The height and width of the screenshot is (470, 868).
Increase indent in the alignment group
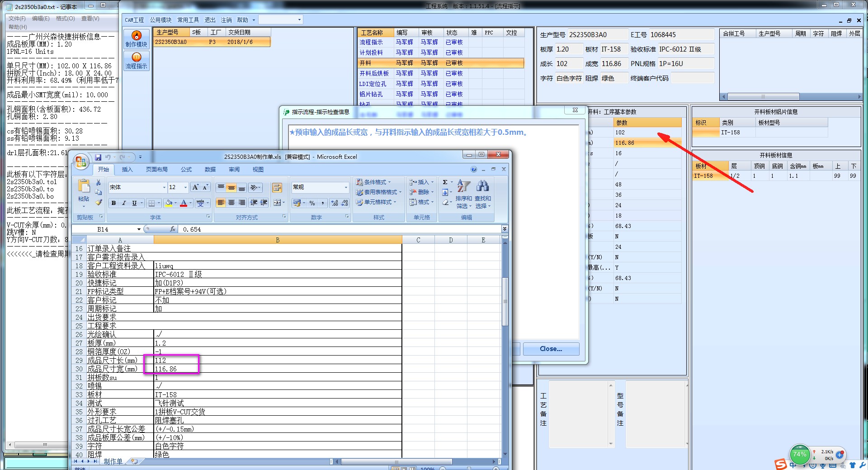tap(264, 203)
